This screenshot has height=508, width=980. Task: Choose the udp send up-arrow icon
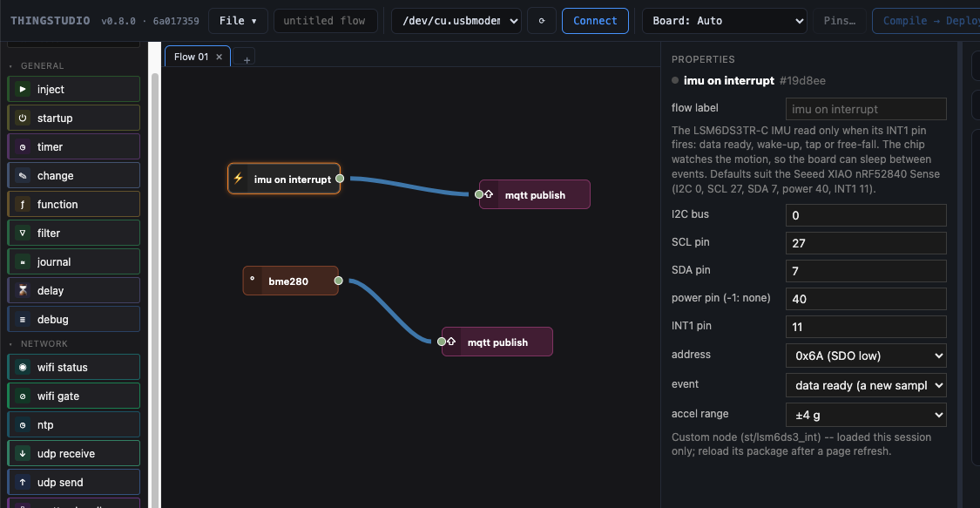[23, 483]
